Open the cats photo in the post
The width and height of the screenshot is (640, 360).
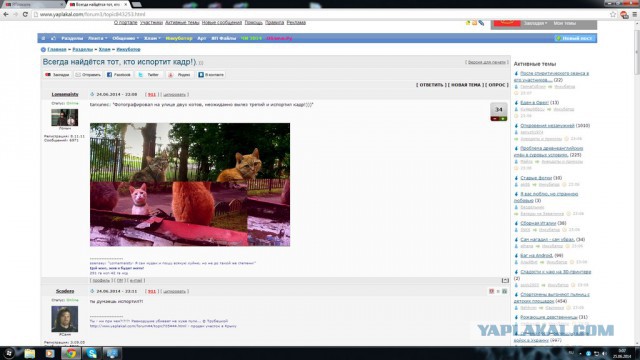tap(190, 184)
